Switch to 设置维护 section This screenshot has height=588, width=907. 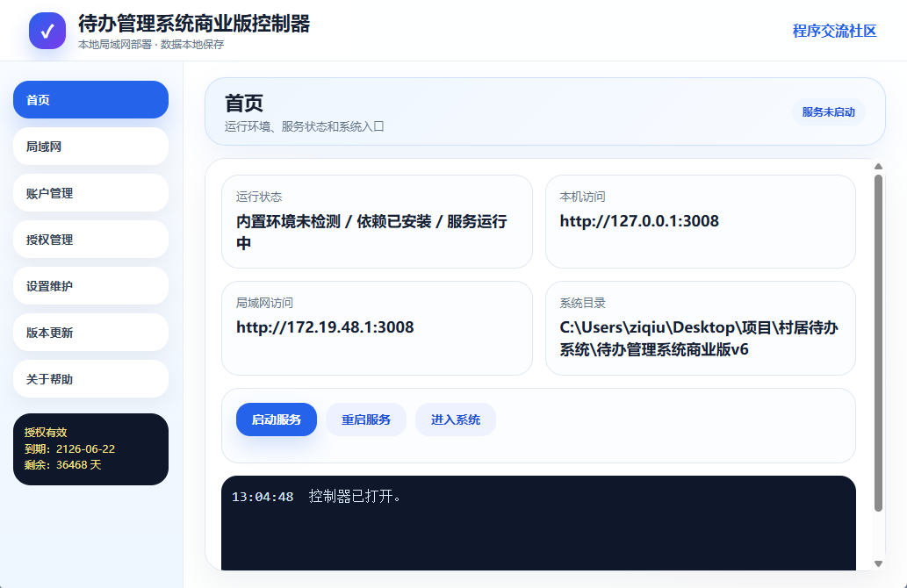pyautogui.click(x=90, y=285)
